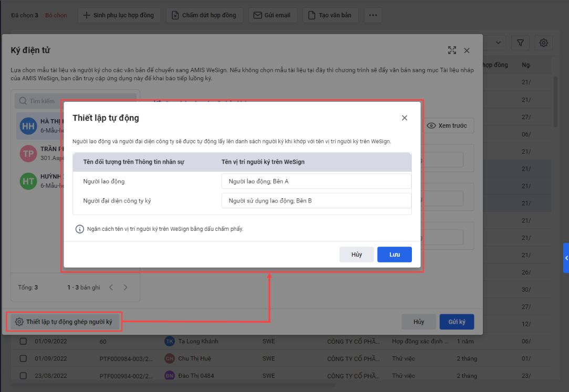Click the 23/08/2022 date cell
Viewport: 569px width, 392px height.
click(51, 376)
